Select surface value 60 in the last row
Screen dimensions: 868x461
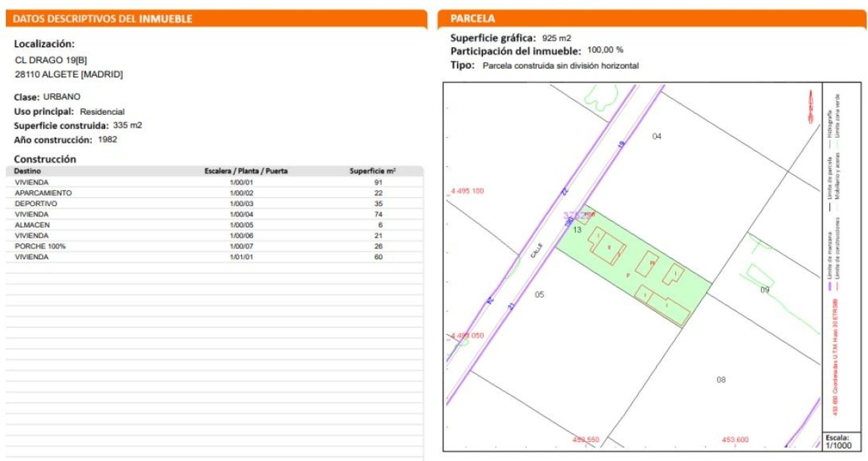tap(379, 257)
